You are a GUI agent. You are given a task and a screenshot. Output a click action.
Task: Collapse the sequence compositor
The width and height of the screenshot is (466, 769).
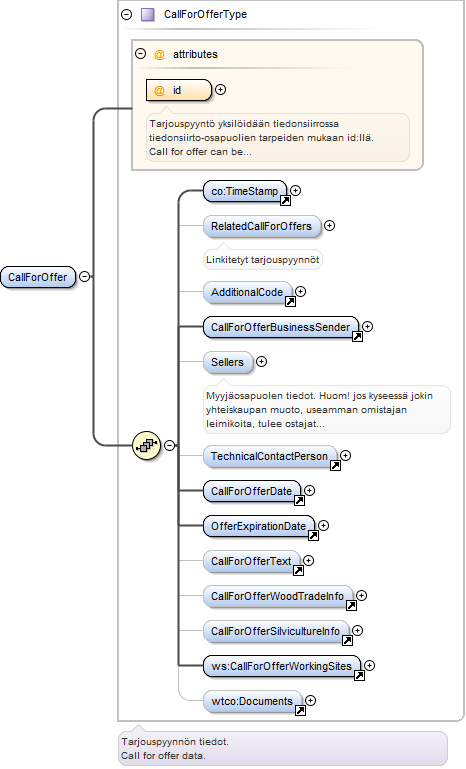(x=169, y=445)
